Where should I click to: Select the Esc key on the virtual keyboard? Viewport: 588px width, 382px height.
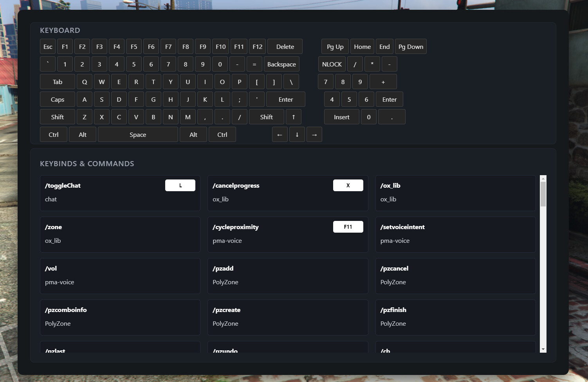click(47, 46)
